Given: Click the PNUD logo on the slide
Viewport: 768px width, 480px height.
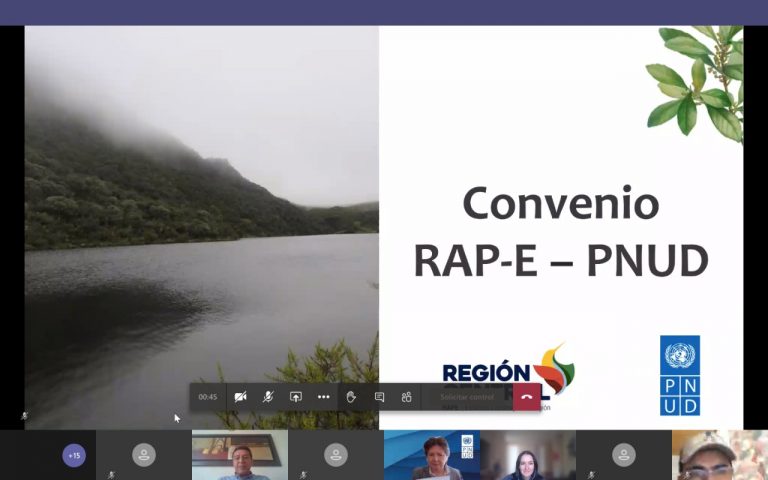Looking at the screenshot, I should [x=680, y=375].
